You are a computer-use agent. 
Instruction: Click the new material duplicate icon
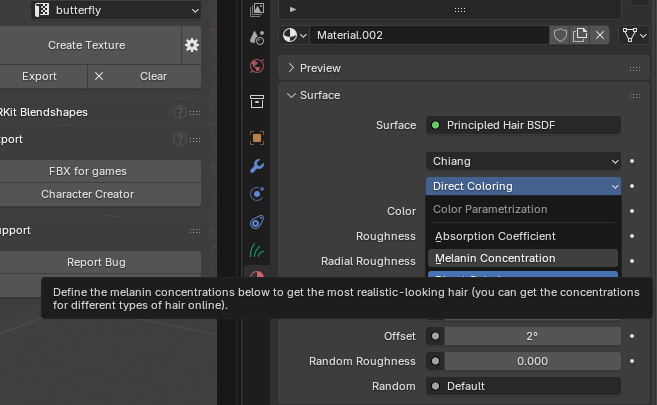point(580,35)
